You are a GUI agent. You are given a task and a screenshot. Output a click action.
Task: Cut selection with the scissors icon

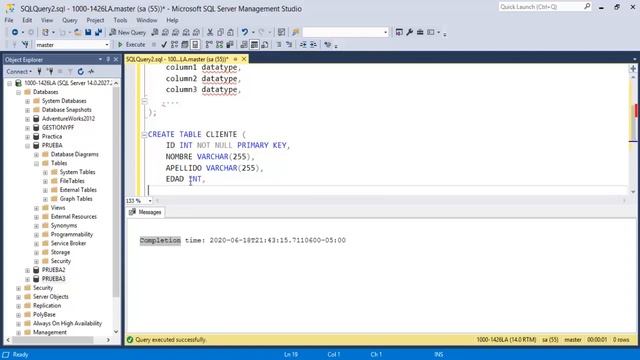click(x=210, y=32)
